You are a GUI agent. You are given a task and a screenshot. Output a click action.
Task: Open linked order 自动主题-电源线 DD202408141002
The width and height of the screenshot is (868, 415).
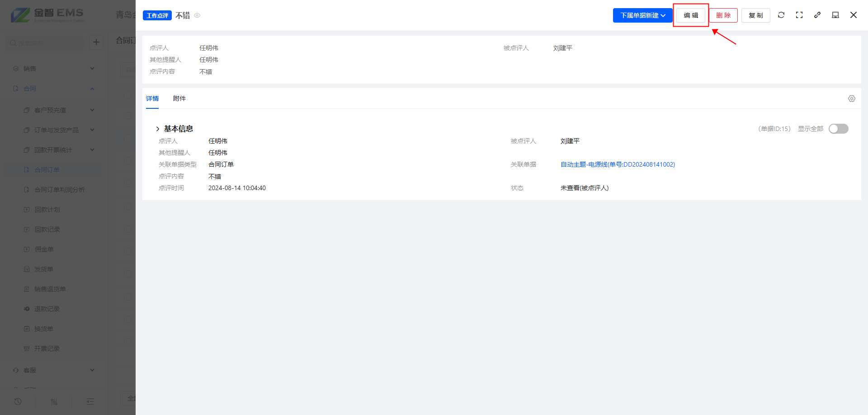pyautogui.click(x=618, y=164)
